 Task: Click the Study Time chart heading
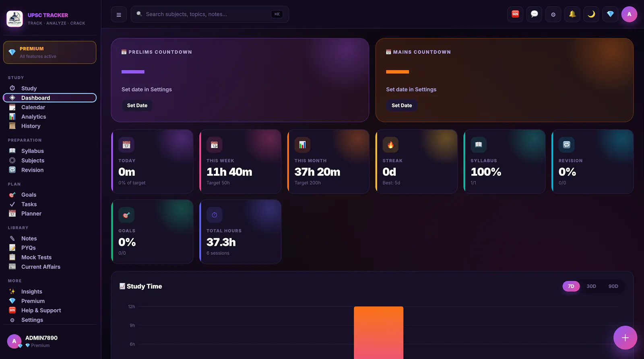[141, 286]
